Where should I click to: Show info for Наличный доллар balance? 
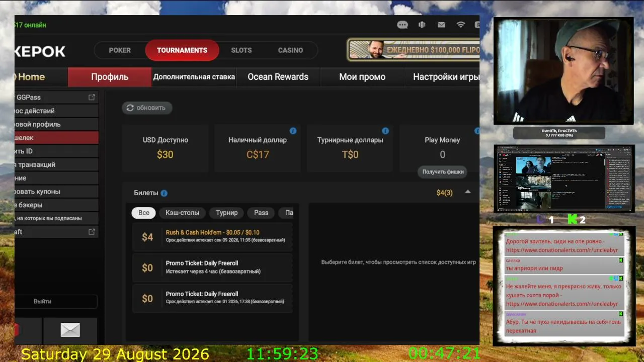293,131
